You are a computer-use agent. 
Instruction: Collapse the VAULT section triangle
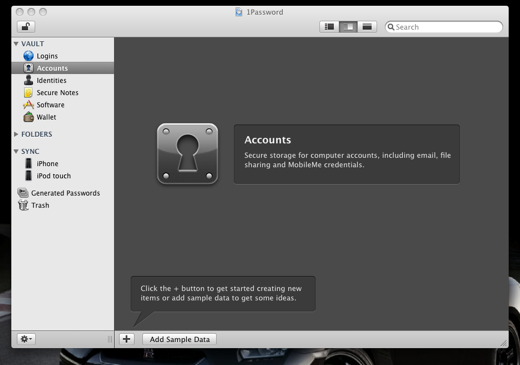tap(16, 44)
